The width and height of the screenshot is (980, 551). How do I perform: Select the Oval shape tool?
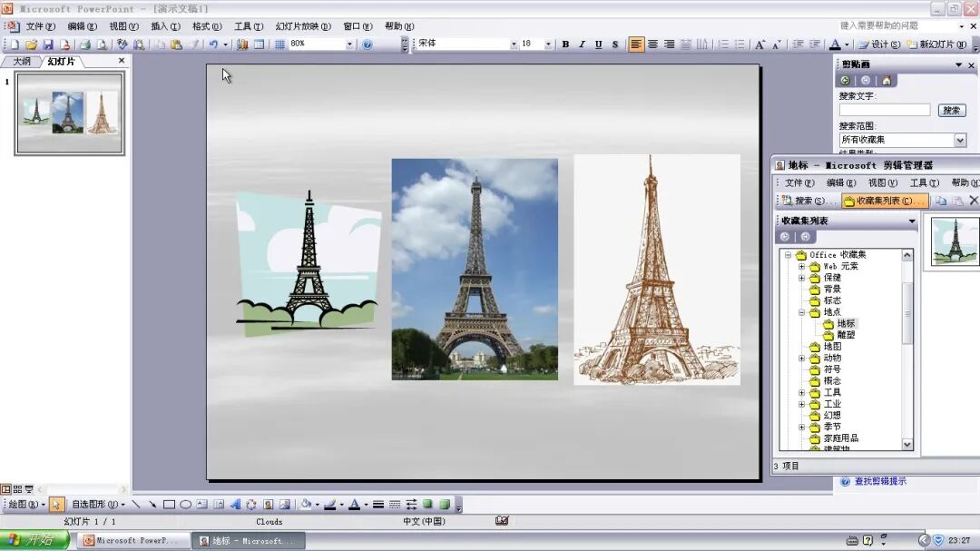click(186, 504)
